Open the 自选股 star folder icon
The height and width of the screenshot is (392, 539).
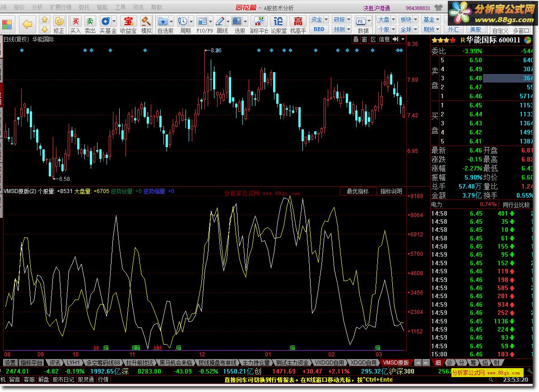pos(163,22)
